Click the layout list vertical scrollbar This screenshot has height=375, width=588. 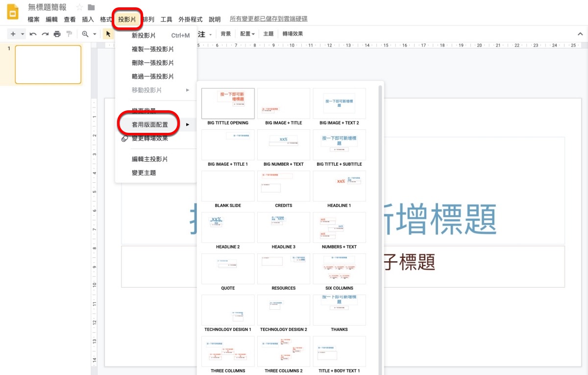point(380,229)
